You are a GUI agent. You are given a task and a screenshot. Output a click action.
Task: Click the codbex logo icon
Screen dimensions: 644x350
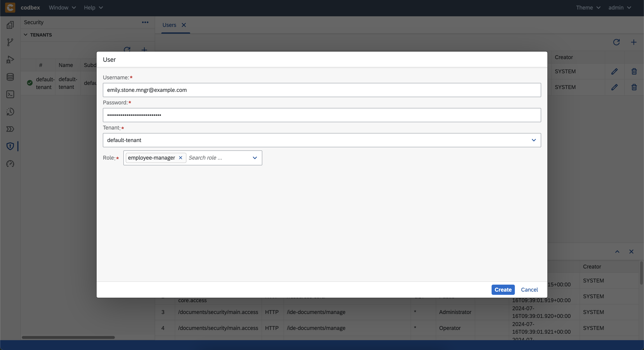[x=10, y=8]
